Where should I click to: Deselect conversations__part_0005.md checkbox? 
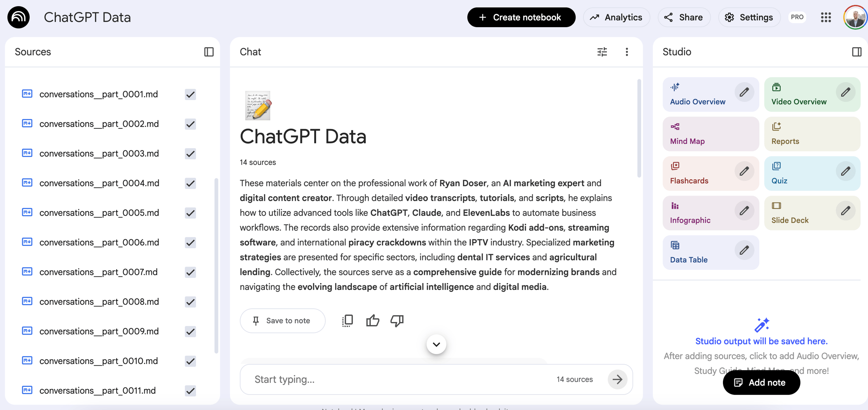(x=190, y=213)
